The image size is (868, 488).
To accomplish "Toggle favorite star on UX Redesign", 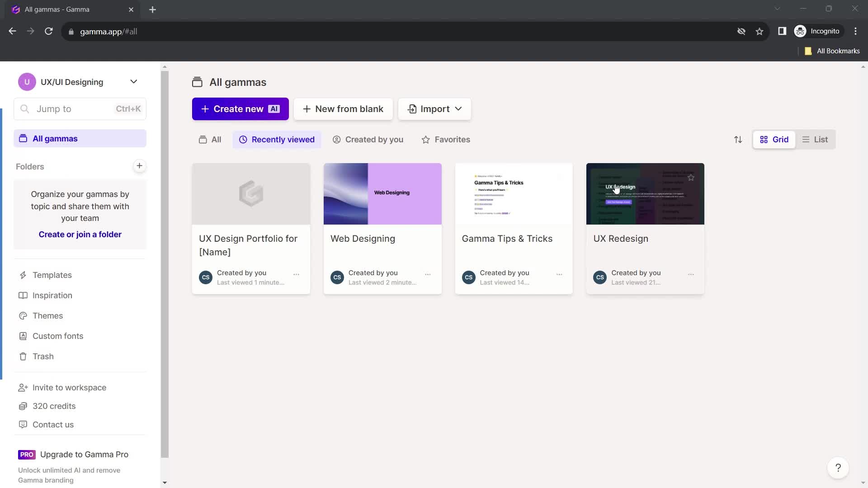I will pos(690,177).
